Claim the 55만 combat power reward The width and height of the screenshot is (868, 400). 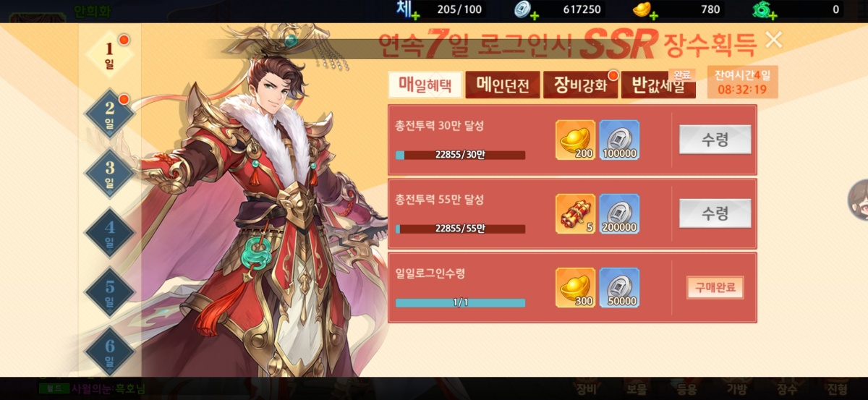coord(715,213)
